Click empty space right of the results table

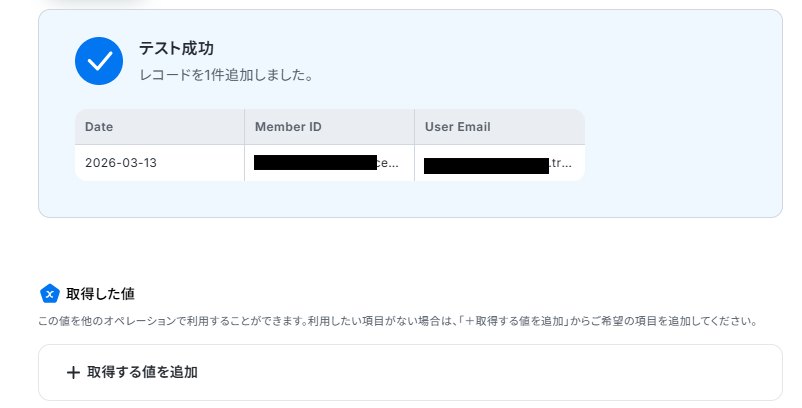click(680, 145)
